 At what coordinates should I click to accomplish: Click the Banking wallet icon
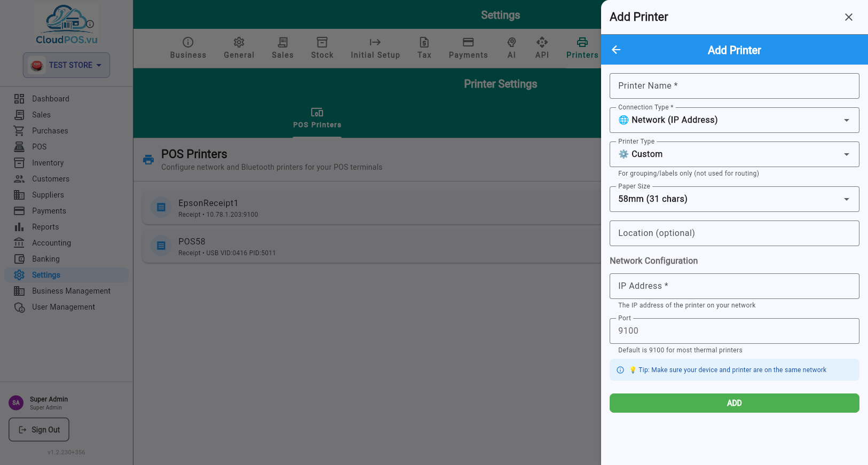point(19,259)
